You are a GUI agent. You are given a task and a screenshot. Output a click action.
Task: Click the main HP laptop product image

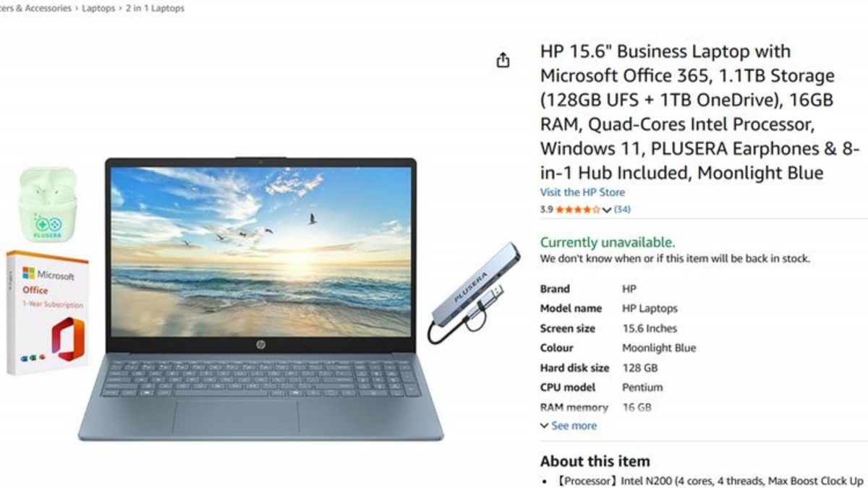(x=260, y=298)
